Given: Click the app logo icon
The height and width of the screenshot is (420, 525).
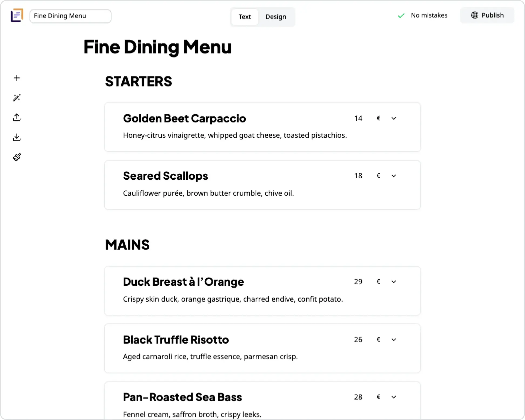Looking at the screenshot, I should click(17, 15).
